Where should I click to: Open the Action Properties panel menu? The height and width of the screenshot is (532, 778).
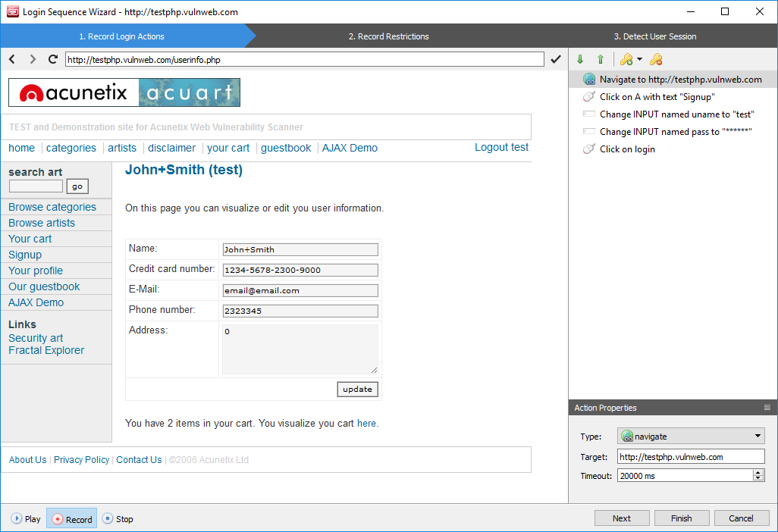coord(766,408)
